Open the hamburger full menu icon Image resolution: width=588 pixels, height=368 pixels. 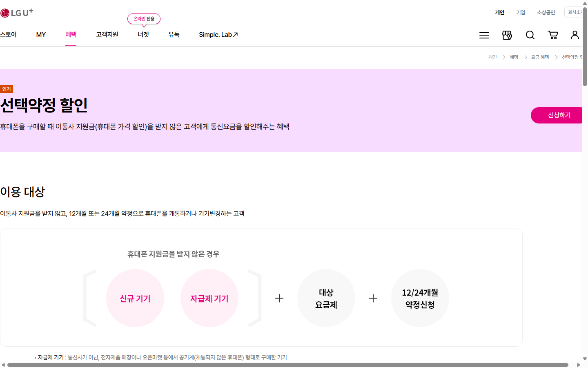coord(484,35)
